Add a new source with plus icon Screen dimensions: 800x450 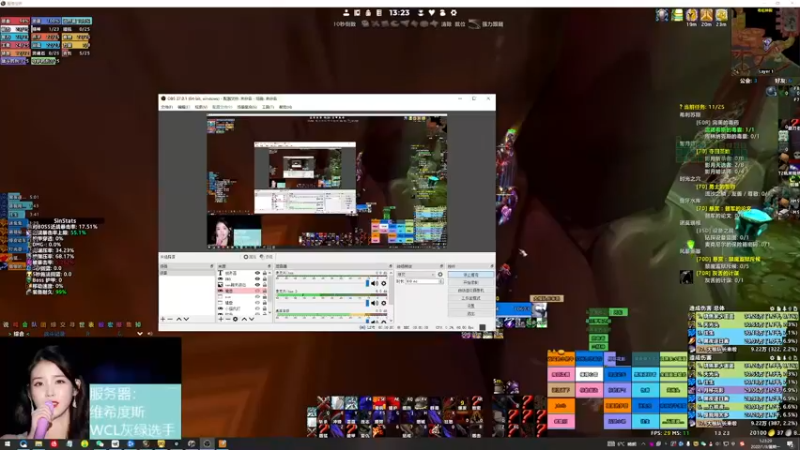pyautogui.click(x=221, y=319)
